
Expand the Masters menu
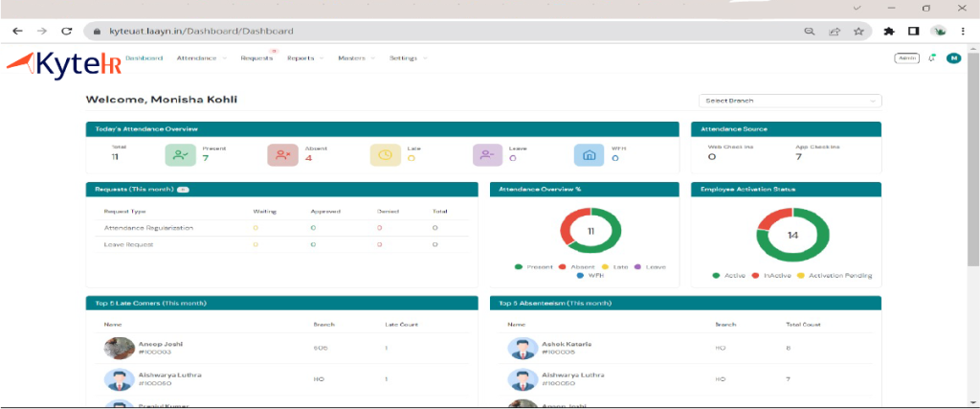(x=354, y=58)
